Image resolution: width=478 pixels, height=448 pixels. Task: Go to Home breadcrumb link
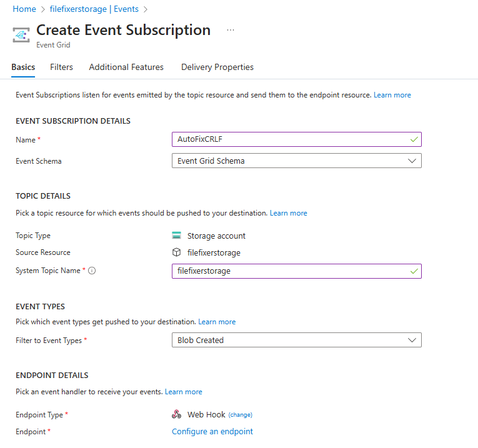(24, 9)
